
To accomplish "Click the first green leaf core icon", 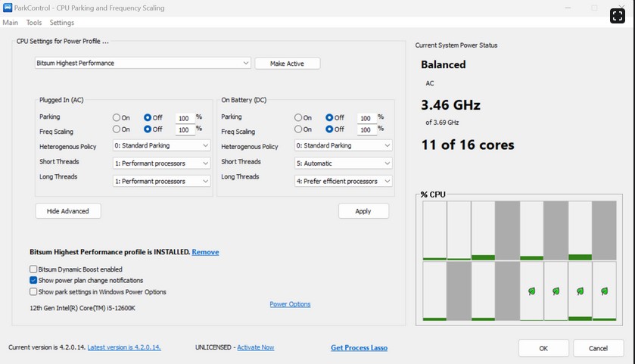I will coord(531,291).
